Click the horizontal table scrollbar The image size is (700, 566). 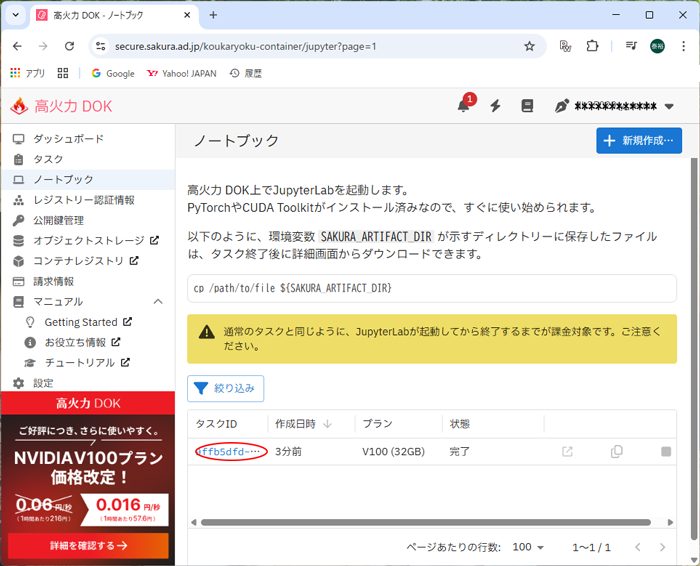click(x=425, y=522)
